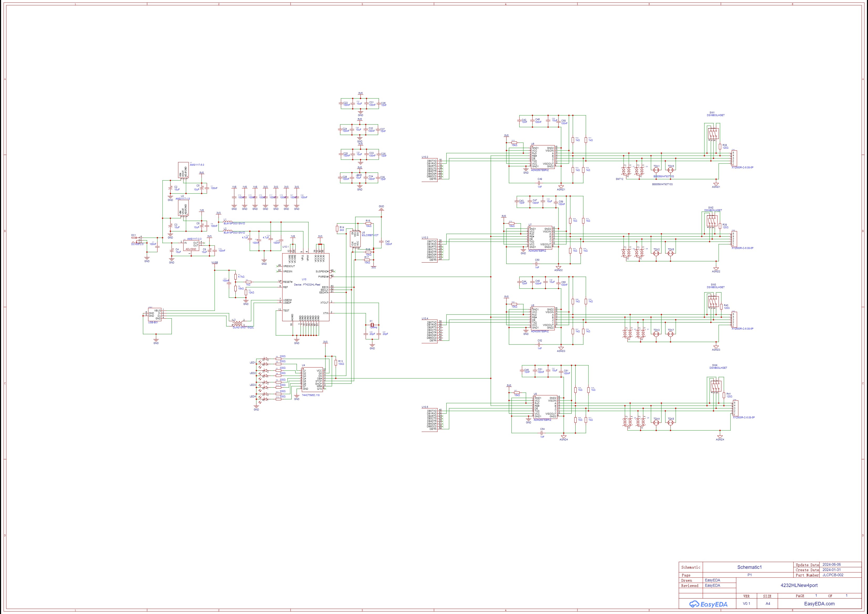
Task: Select the SW3 DIP switch symbol
Action: click(713, 301)
